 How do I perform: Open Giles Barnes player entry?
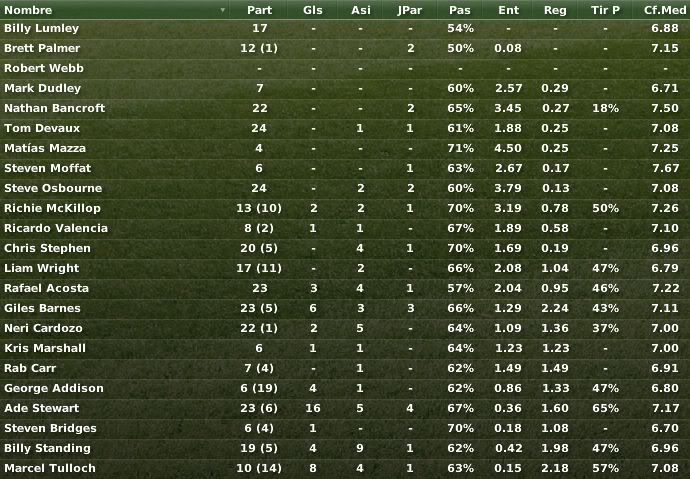(345, 308)
